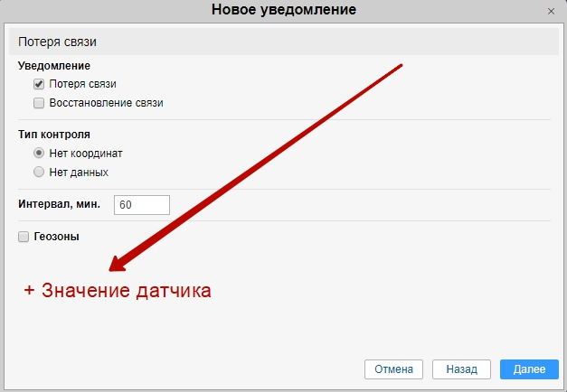This screenshot has width=567, height=392.
Task: Close the Новое уведомление dialog
Action: 551,11
